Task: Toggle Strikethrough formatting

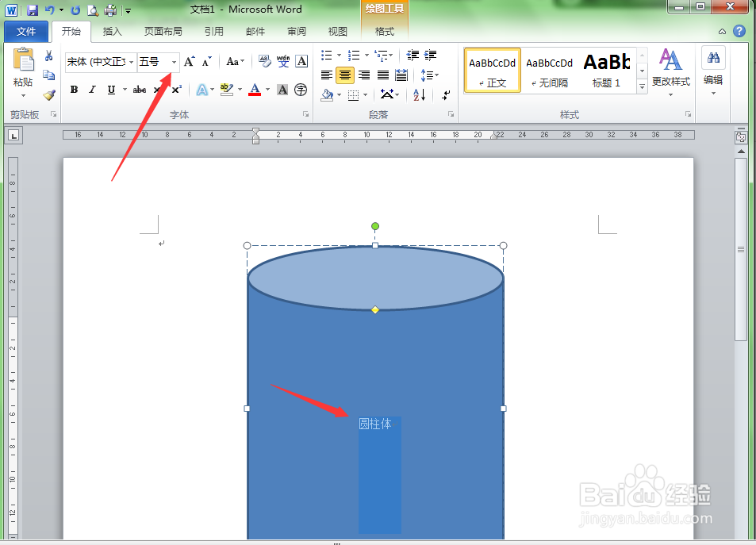Action: click(x=140, y=90)
